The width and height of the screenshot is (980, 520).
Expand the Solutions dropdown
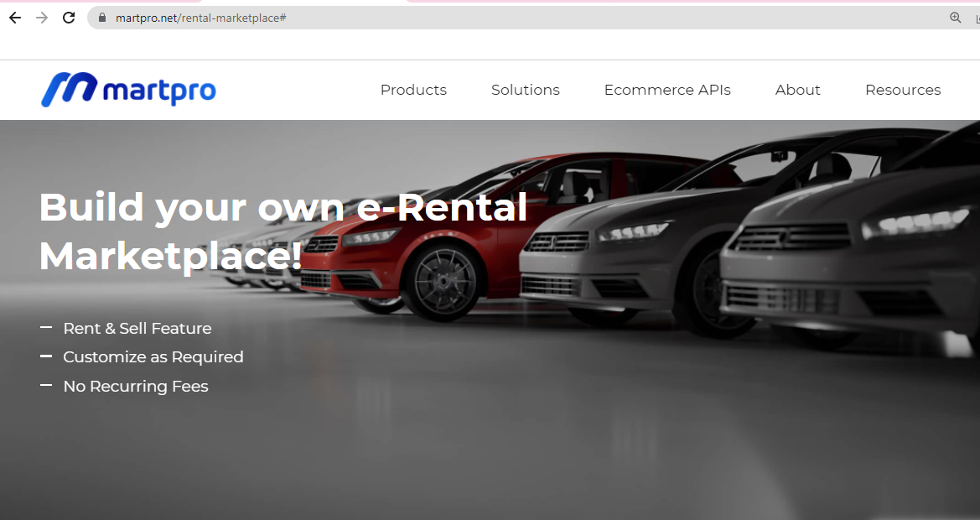525,90
